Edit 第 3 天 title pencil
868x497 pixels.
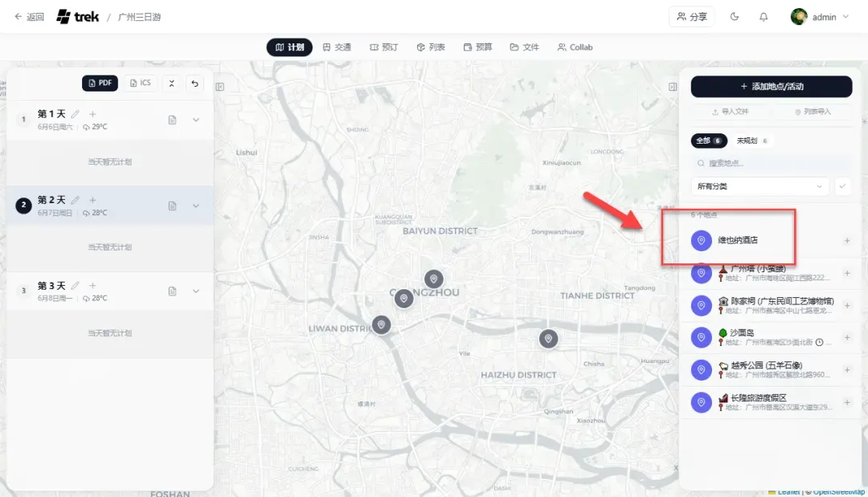coord(76,285)
